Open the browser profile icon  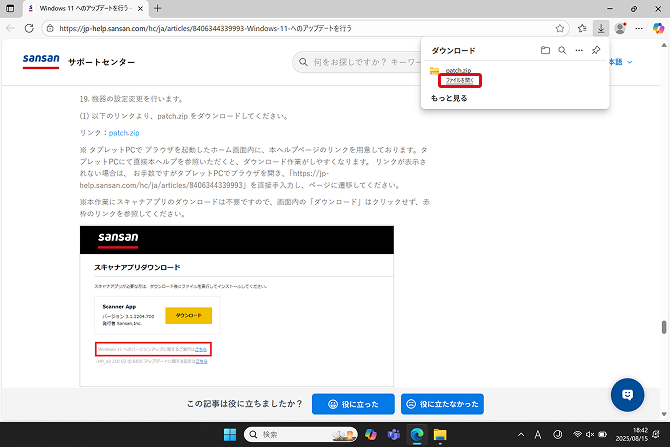(x=620, y=28)
